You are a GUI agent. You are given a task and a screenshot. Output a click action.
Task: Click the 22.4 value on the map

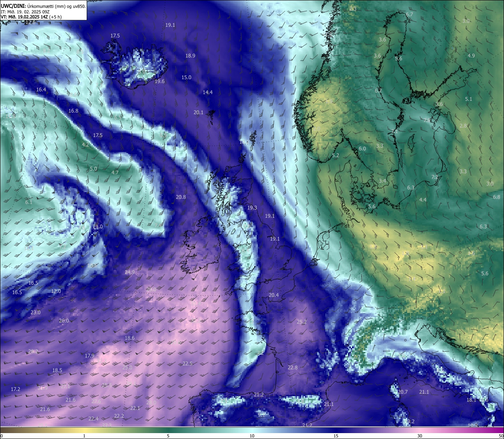pos(93,419)
